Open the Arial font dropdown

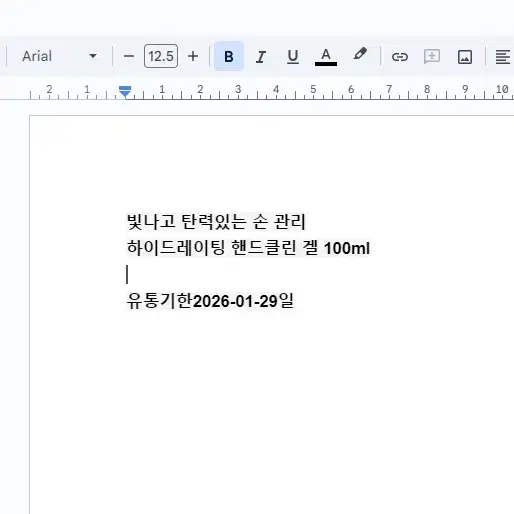[59, 56]
